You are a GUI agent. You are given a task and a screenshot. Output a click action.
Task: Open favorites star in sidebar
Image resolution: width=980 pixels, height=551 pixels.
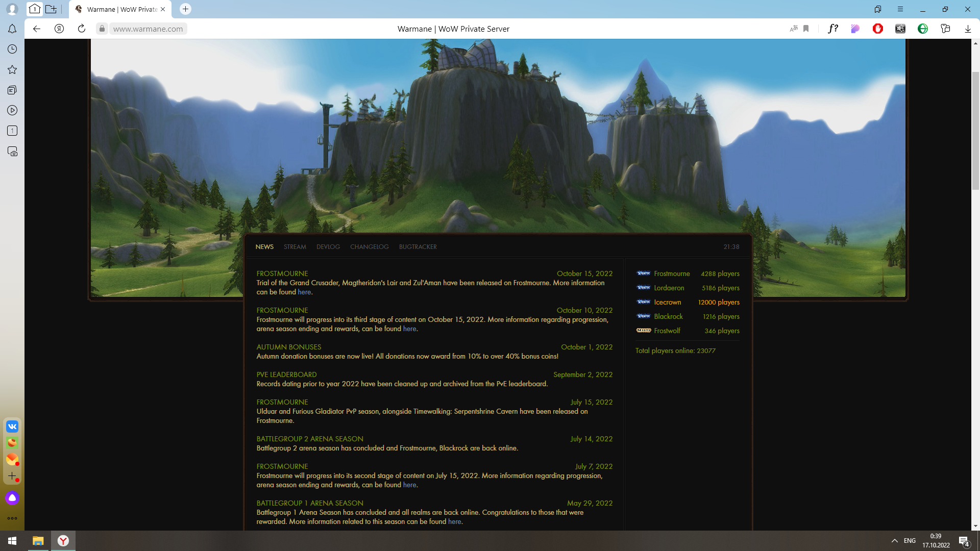point(12,69)
